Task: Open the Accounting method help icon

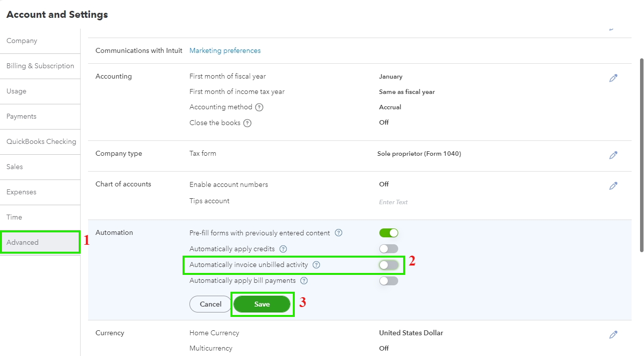Action: (x=259, y=107)
